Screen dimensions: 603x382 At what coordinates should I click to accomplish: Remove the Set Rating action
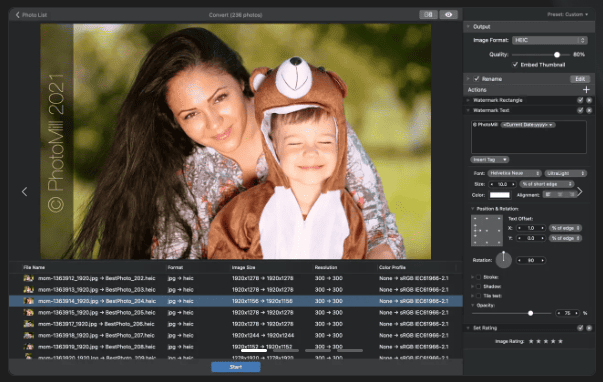[x=589, y=328]
